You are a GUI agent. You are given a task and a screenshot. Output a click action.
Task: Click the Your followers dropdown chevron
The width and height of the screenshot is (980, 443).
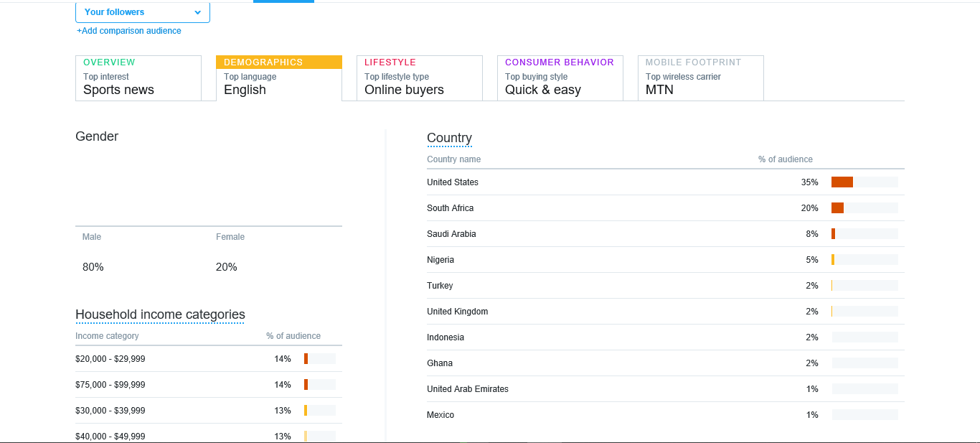click(197, 12)
